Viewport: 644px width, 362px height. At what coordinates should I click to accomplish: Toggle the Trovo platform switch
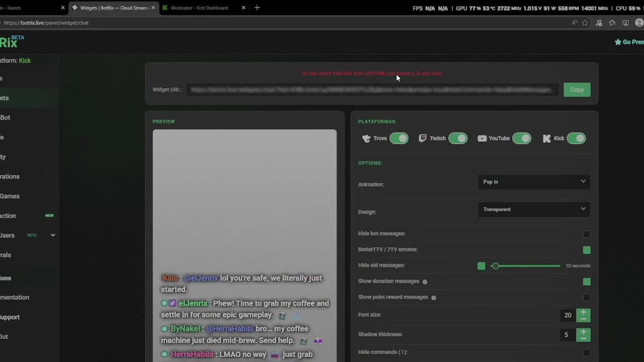(399, 139)
